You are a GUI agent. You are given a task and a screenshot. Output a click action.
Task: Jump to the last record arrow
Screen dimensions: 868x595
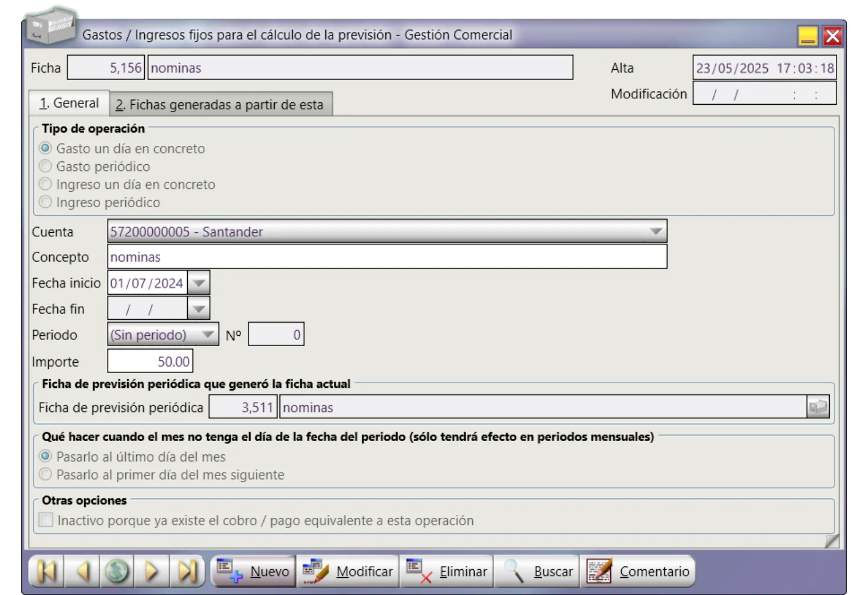tap(187, 571)
